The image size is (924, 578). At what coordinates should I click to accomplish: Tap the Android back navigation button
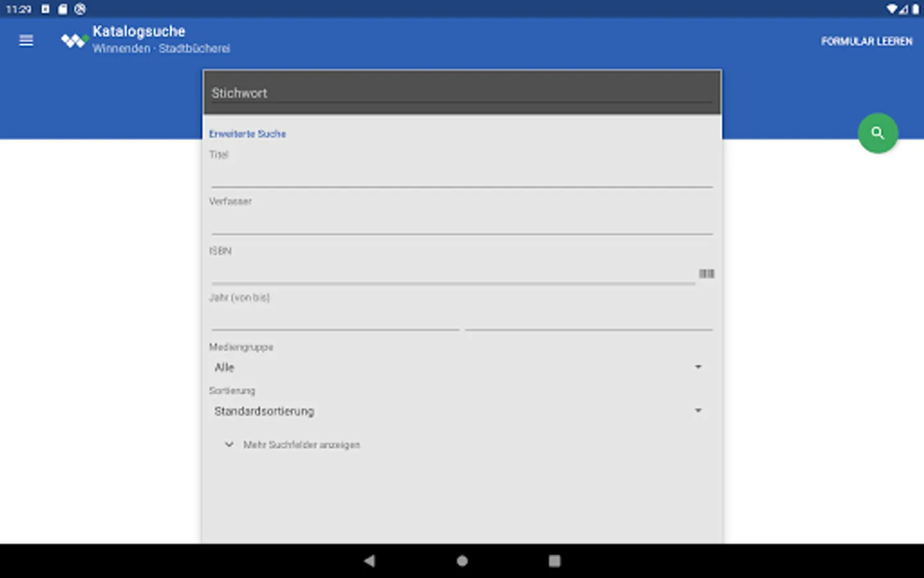coord(369,561)
